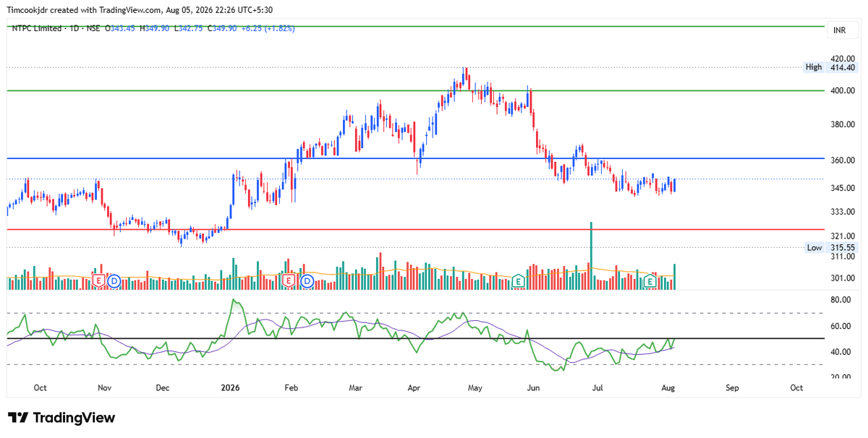The height and width of the screenshot is (438, 868).
Task: Click the Jul time axis label
Action: tap(598, 388)
